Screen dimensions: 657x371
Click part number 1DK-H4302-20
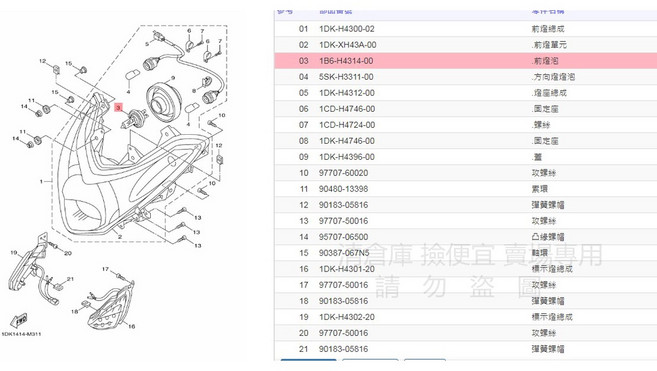[x=347, y=317]
